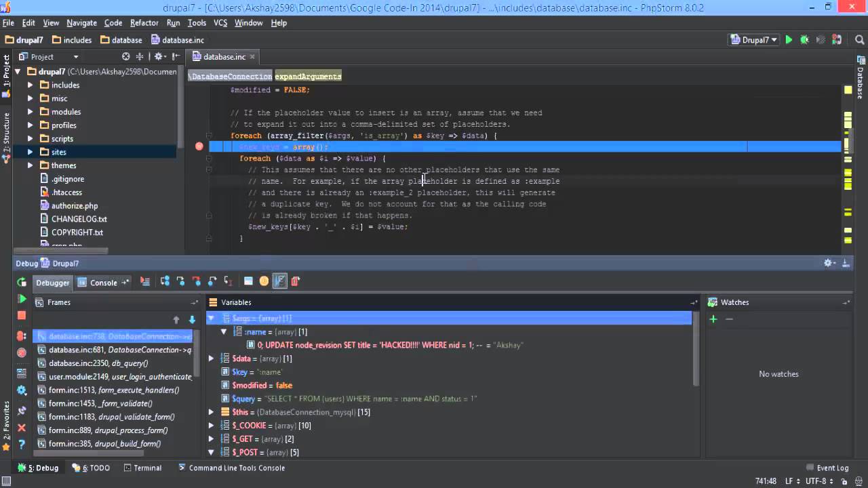
Task: Open Project panel gear settings
Action: 159,57
